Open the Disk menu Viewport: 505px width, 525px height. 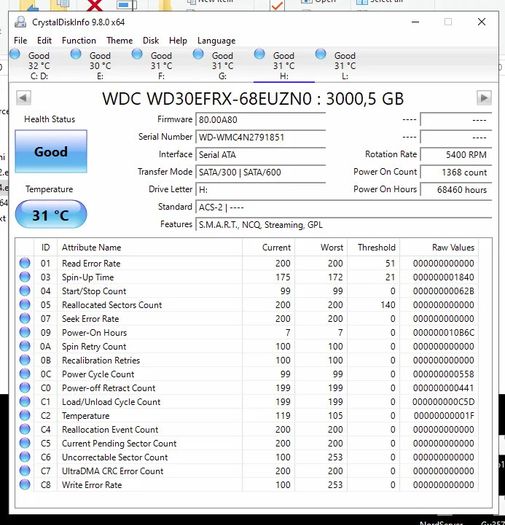(x=150, y=41)
